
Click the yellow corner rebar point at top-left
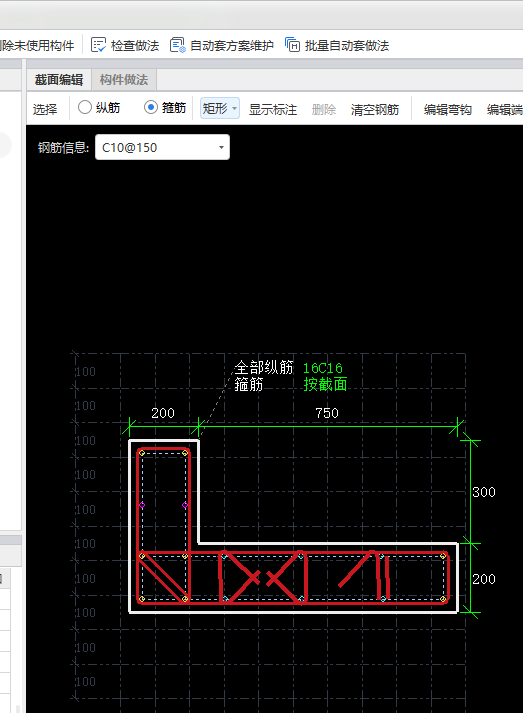point(142,453)
